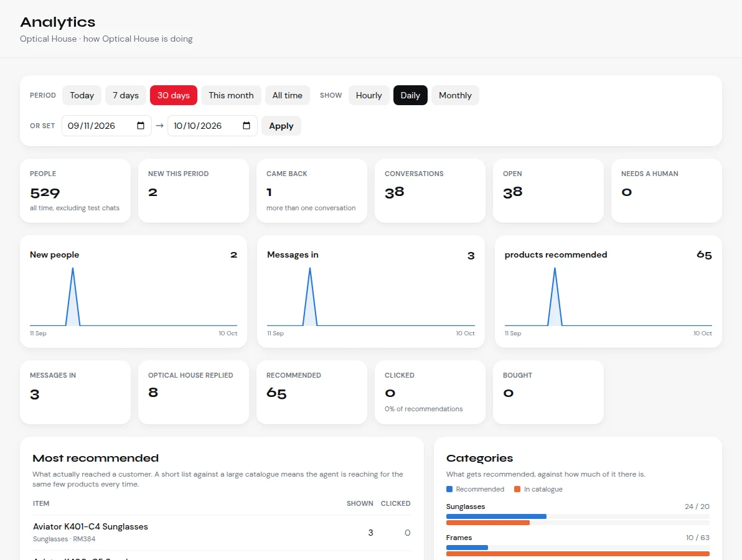Click the products recommended chart spike

click(x=555, y=297)
